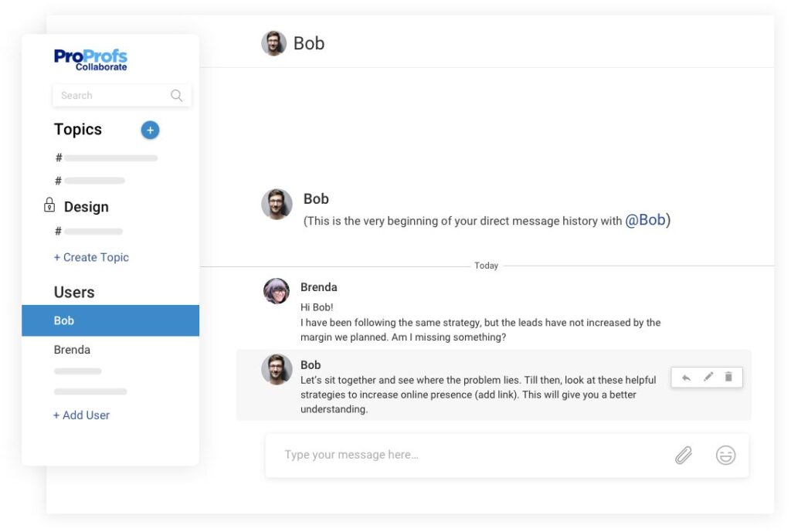Add a new topic with the plus button
The height and width of the screenshot is (532, 791).
pos(150,130)
